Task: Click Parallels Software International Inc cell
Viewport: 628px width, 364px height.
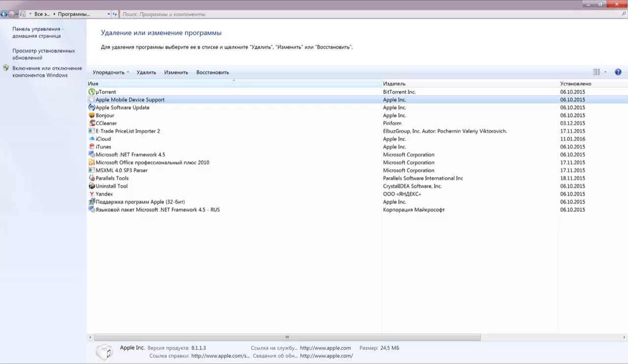Action: click(423, 178)
